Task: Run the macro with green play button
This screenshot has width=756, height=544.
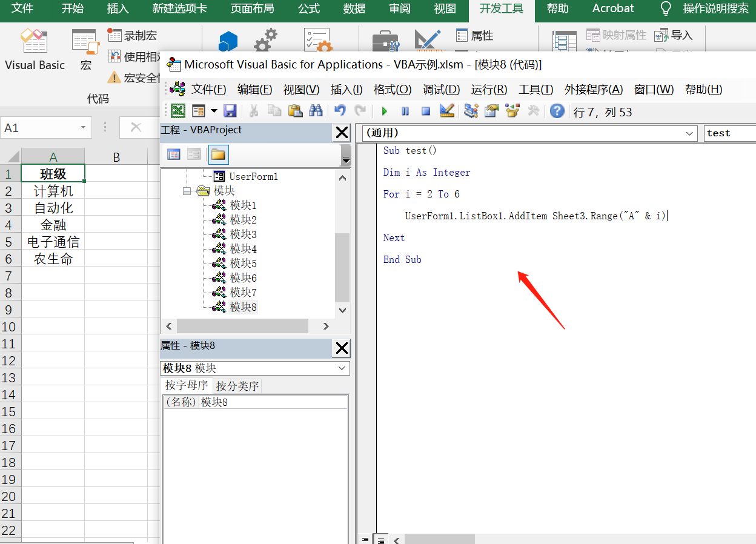Action: tap(384, 111)
